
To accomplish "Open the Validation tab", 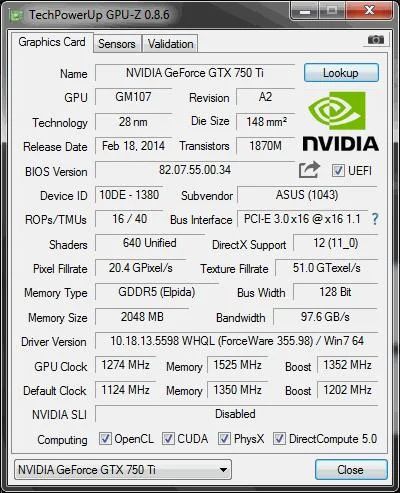I will [170, 44].
